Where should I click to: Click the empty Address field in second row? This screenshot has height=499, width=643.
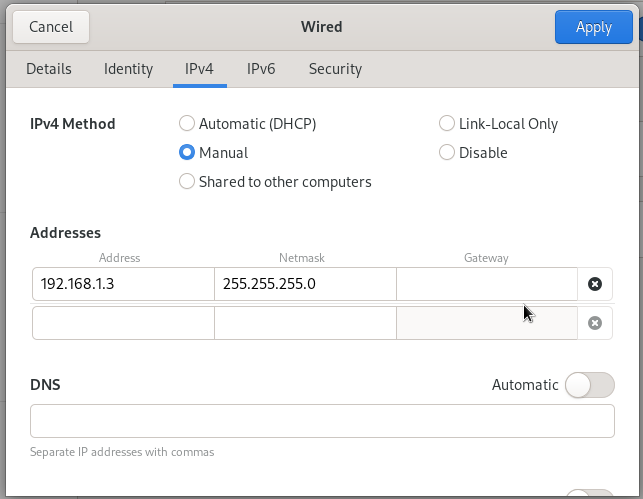point(123,323)
